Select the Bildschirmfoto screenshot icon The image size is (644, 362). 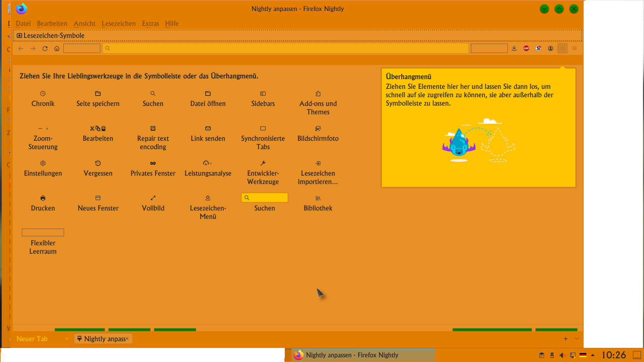318,128
